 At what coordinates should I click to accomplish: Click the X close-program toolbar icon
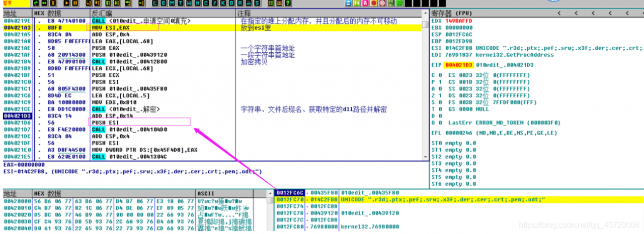53,3
